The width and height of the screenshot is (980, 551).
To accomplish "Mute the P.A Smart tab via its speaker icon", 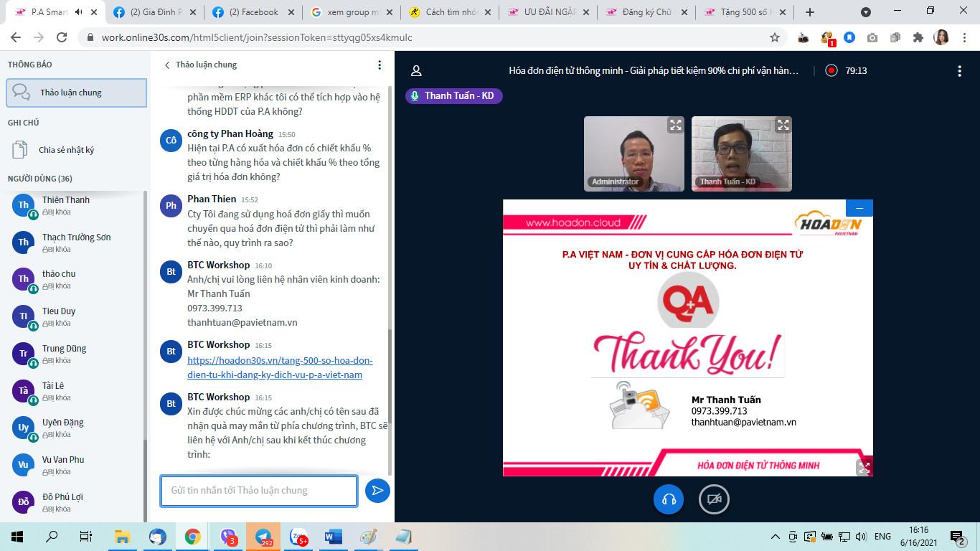I will click(x=79, y=12).
